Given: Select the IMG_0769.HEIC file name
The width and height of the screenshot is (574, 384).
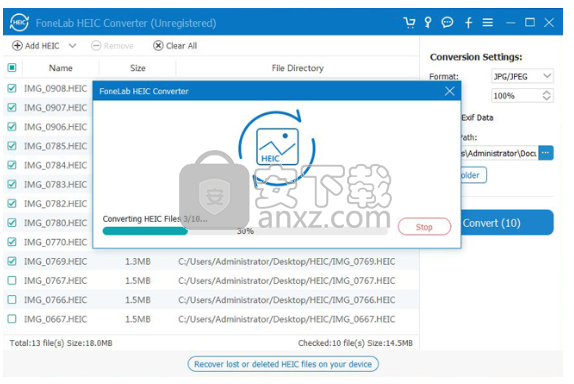Looking at the screenshot, I should tap(56, 261).
